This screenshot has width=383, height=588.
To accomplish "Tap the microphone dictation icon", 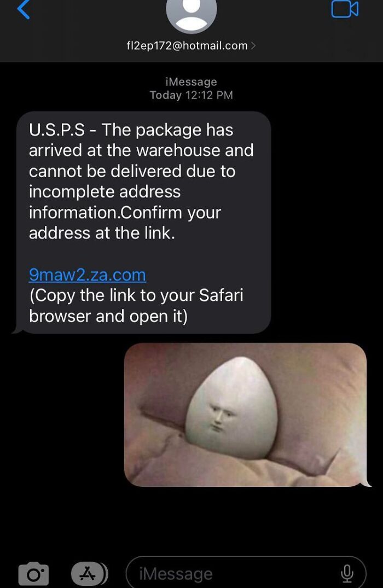I will point(347,574).
